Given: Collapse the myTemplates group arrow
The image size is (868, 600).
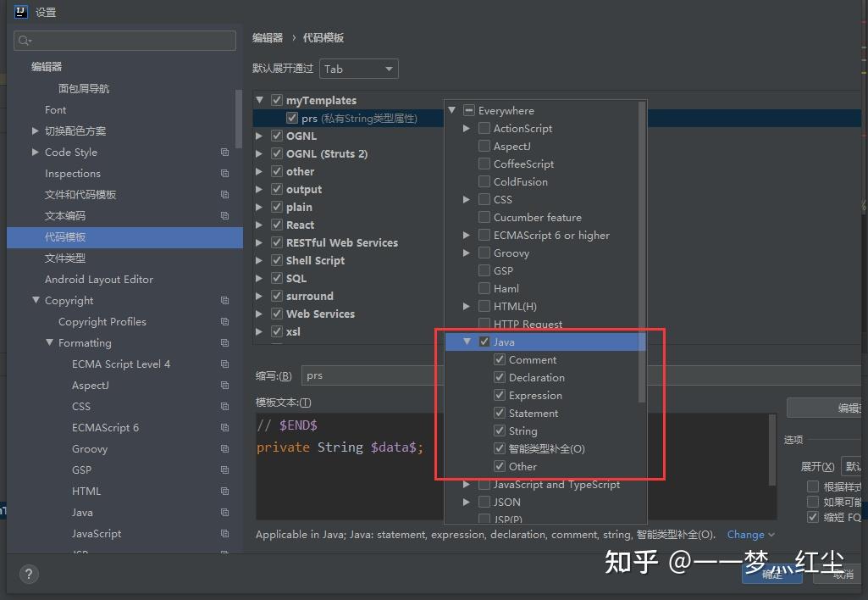Looking at the screenshot, I should click(x=259, y=100).
